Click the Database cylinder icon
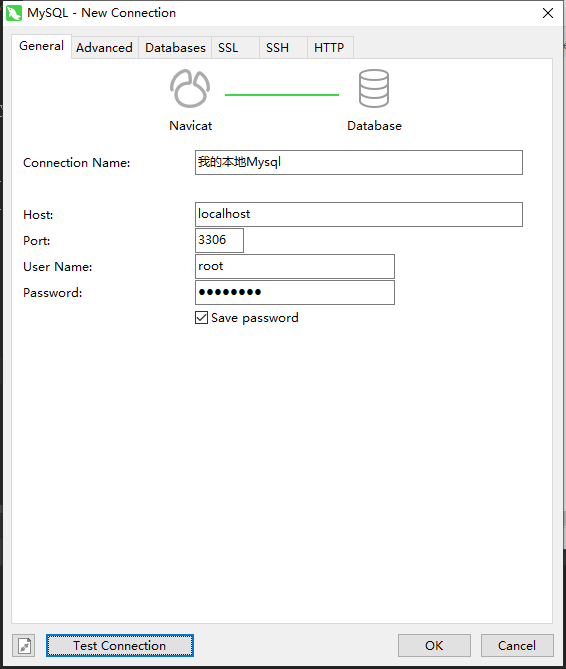The height and width of the screenshot is (669, 566). [374, 88]
